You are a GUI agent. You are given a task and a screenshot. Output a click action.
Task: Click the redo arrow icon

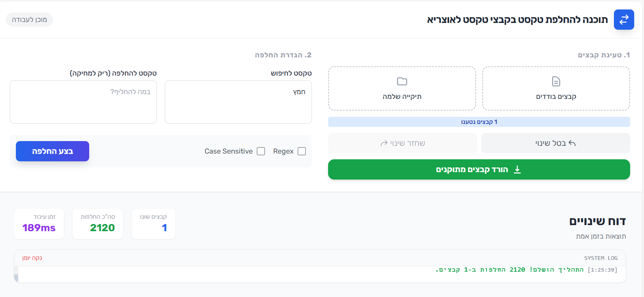coord(384,143)
